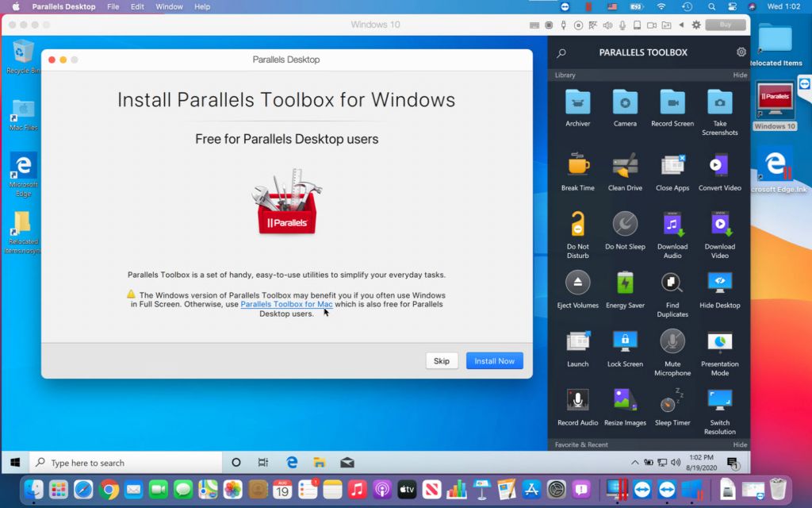Viewport: 812px width, 508px height.
Task: Expand hidden icons in the Windows system tray
Action: (634, 462)
